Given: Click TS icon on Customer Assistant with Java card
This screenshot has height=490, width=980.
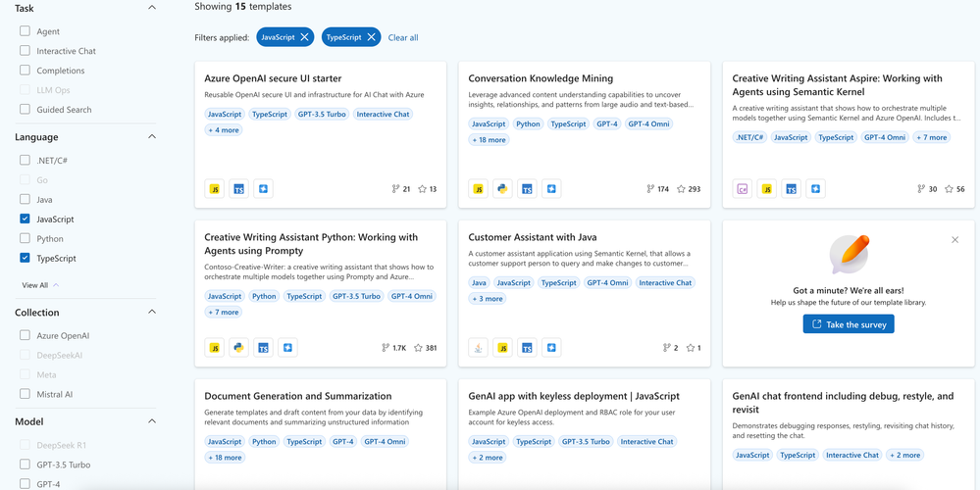Looking at the screenshot, I should (527, 348).
